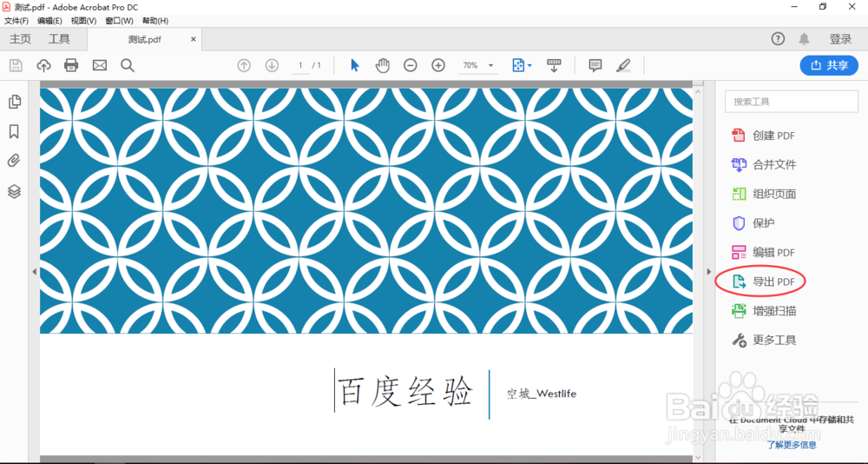Send file by email envelope icon

[100, 65]
